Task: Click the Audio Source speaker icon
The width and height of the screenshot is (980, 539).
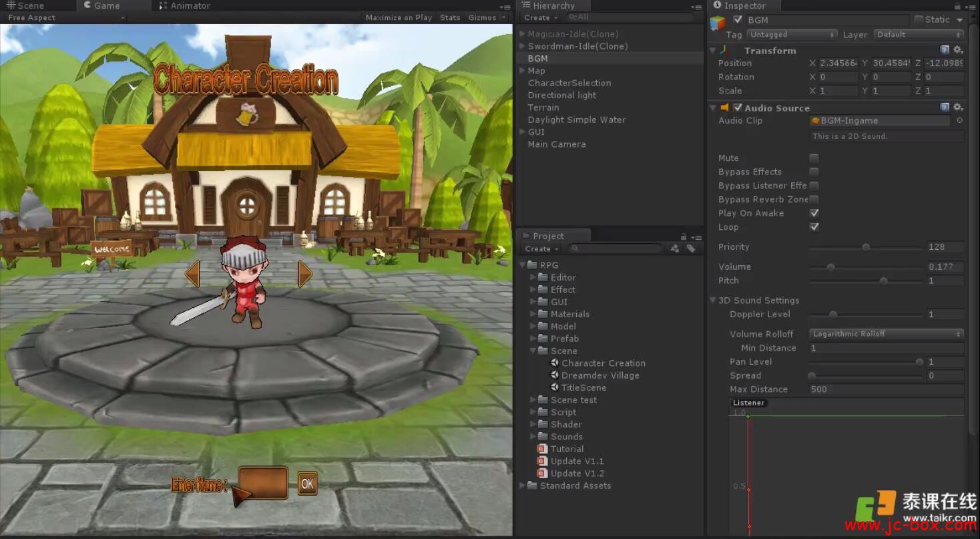Action: point(724,108)
